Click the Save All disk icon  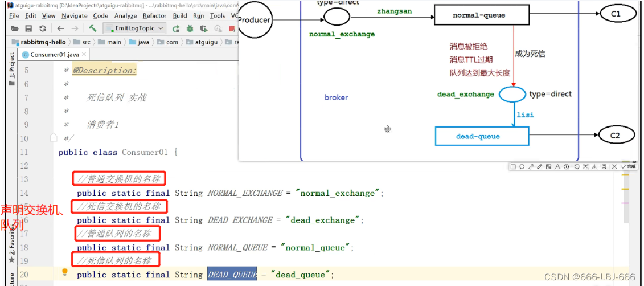point(28,28)
